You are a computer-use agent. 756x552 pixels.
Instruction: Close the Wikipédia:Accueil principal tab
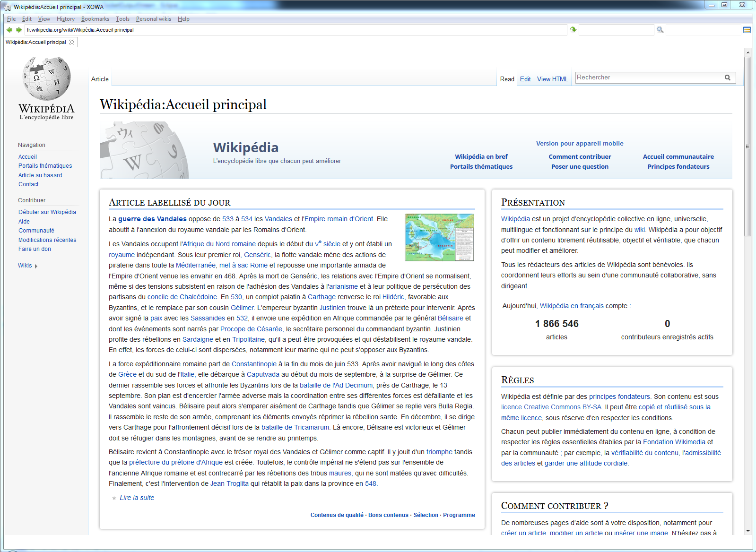(72, 42)
